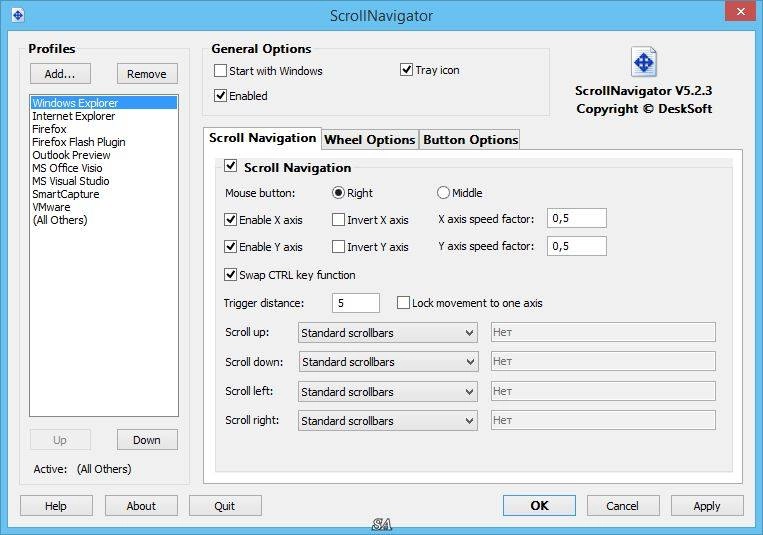
Task: Select the SmartCapture profile
Action: tap(104, 194)
